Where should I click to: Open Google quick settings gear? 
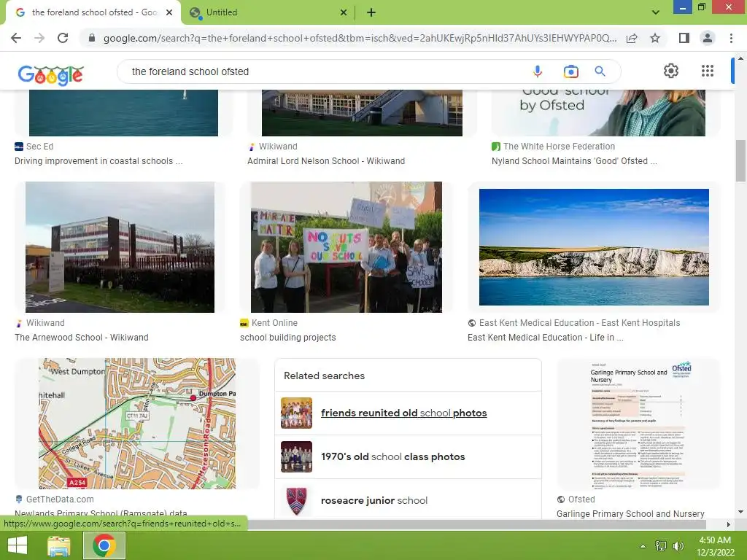click(671, 71)
